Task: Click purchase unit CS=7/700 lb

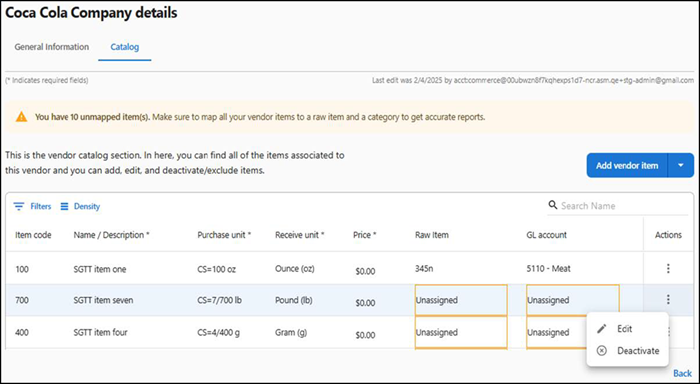Action: pyautogui.click(x=219, y=301)
